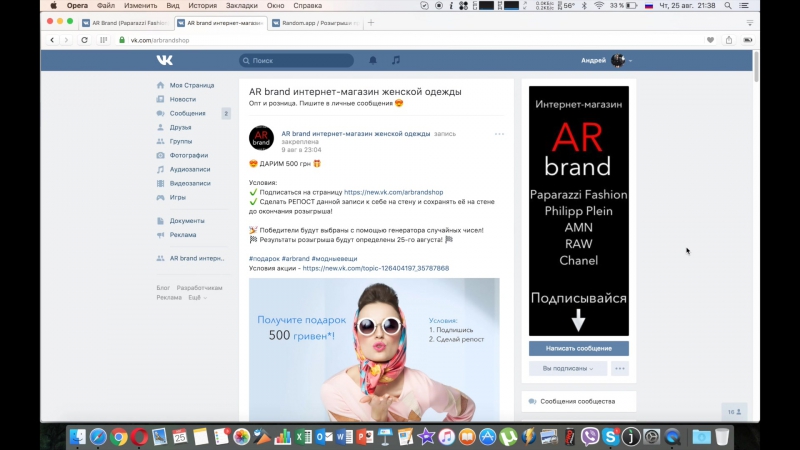Click the Сообщения speech bubble icon

pos(160,113)
